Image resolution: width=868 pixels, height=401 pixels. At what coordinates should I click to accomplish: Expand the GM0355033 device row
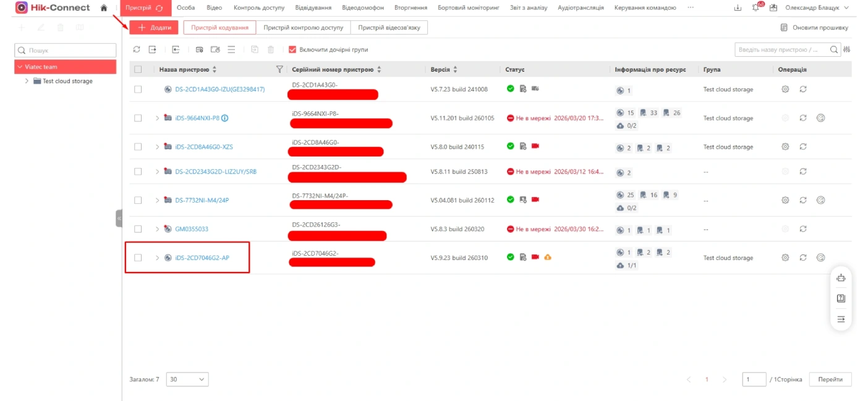click(157, 229)
